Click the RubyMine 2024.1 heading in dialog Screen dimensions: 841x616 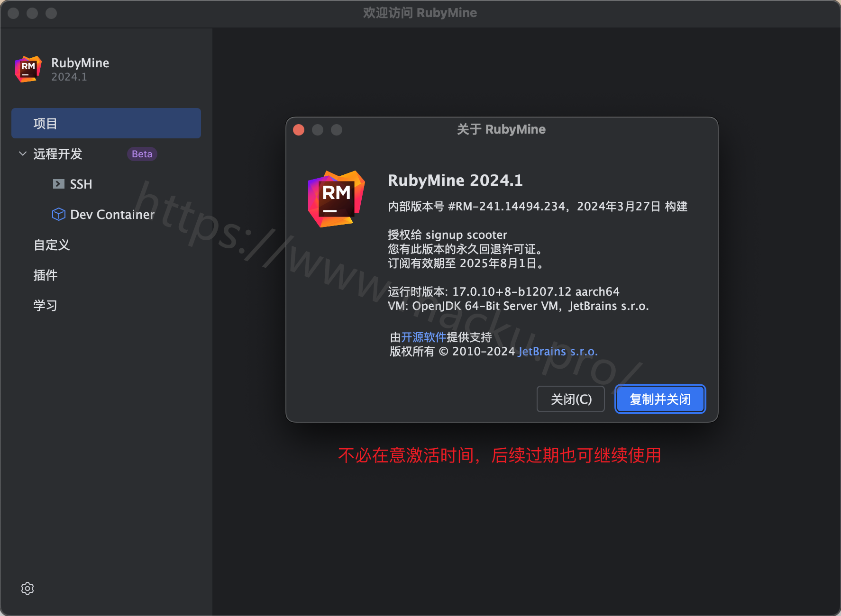pos(455,180)
